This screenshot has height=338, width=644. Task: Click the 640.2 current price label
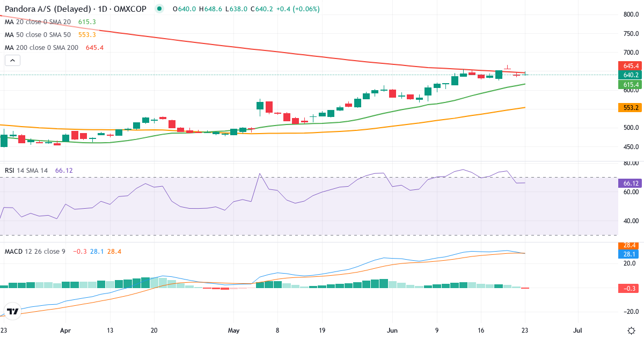click(x=630, y=75)
